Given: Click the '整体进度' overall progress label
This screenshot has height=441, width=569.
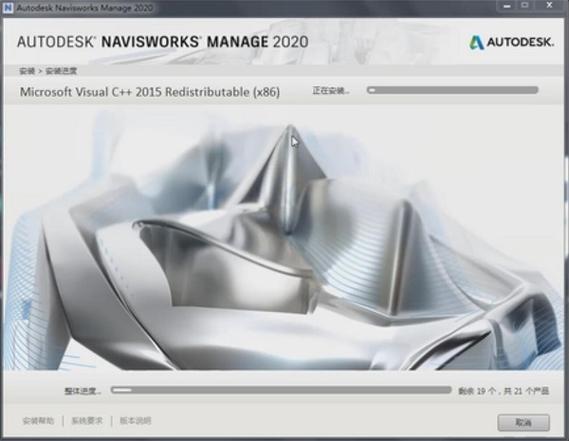Looking at the screenshot, I should point(83,391).
